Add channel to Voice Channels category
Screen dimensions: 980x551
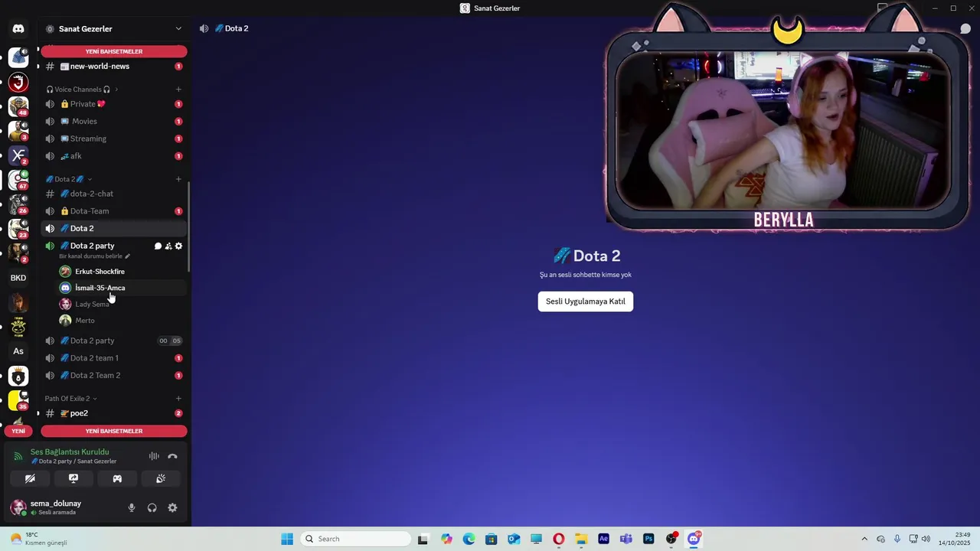point(178,90)
